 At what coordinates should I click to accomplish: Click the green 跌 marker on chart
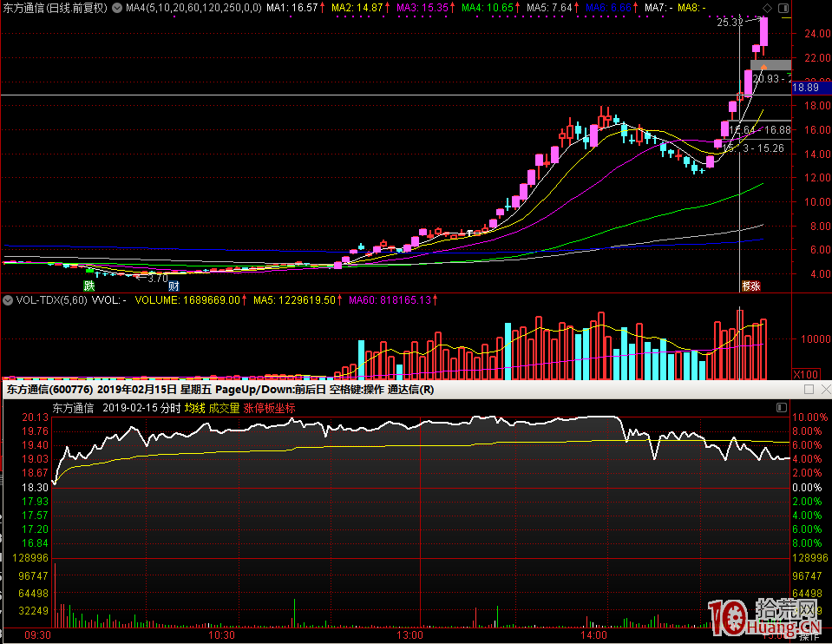88,286
